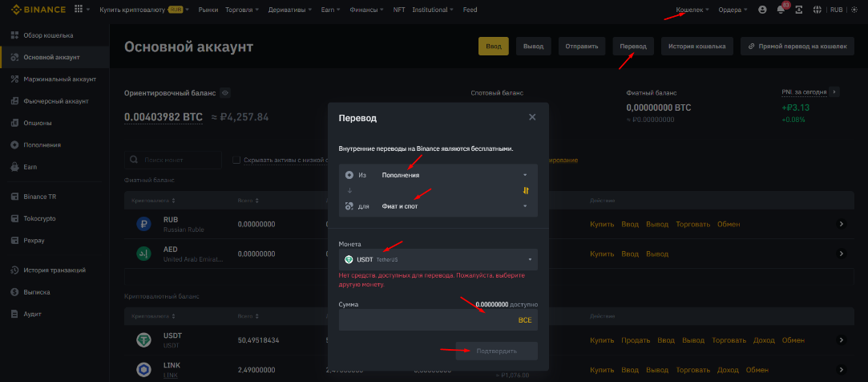Image resolution: width=868 pixels, height=382 pixels.
Task: Expand Купить криптовалюту menu
Action: [144, 10]
